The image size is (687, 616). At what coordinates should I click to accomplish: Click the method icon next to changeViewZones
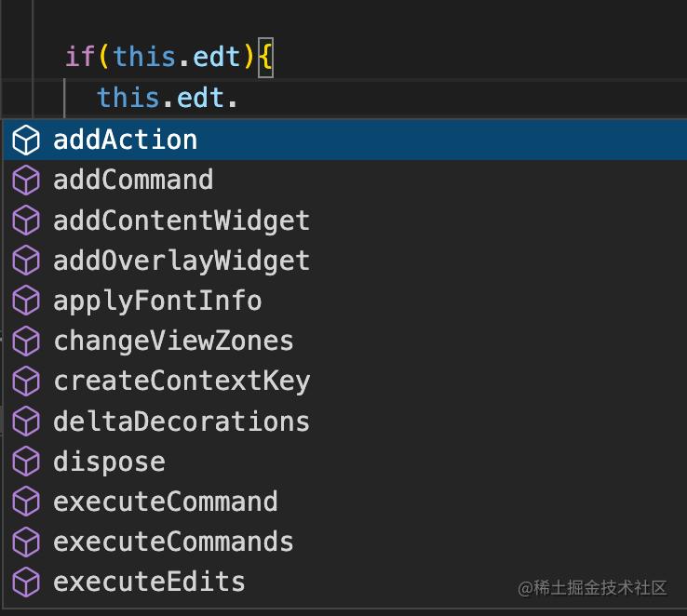point(26,341)
